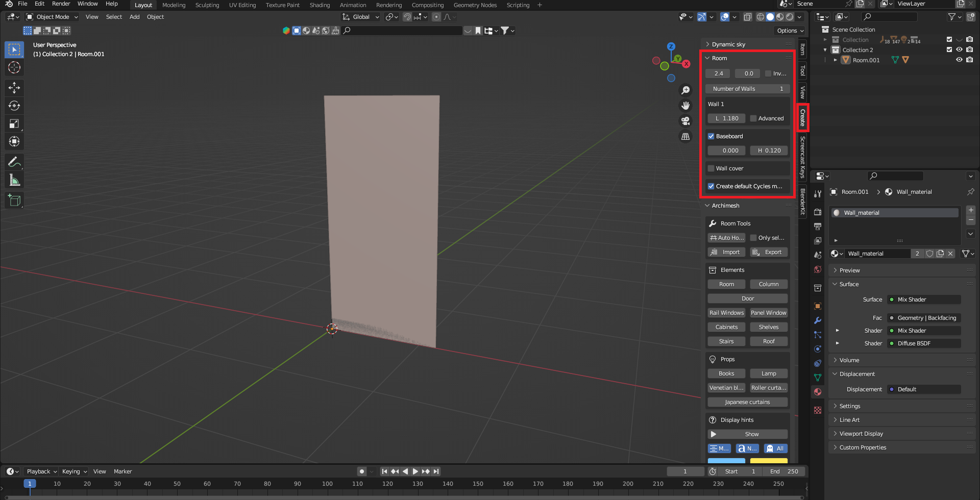Image resolution: width=980 pixels, height=500 pixels.
Task: Click the Number of Walls slider
Action: coord(747,89)
